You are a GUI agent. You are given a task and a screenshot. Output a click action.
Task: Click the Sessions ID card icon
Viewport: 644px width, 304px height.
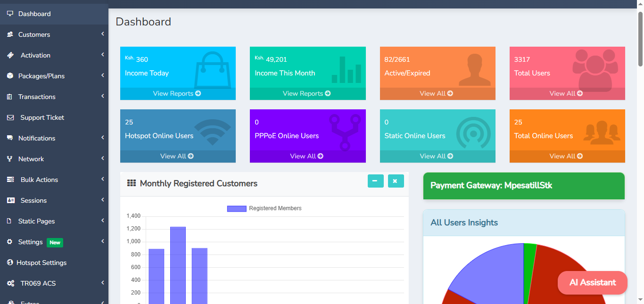coord(11,200)
